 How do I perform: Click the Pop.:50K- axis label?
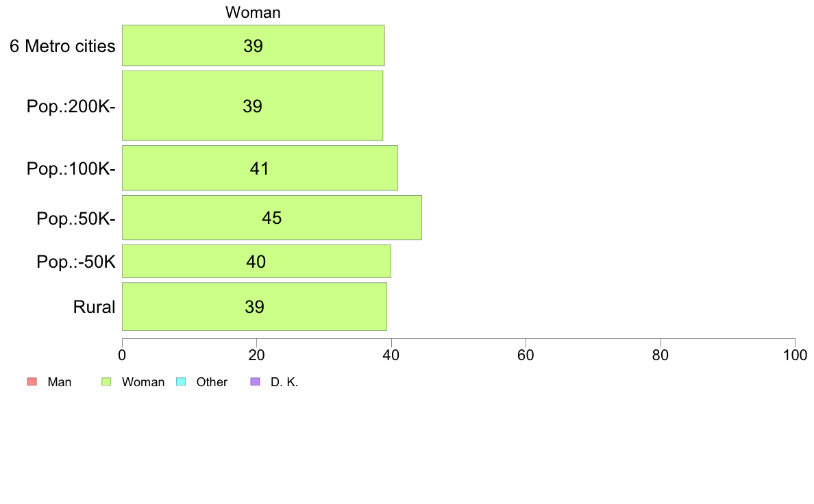pyautogui.click(x=76, y=218)
